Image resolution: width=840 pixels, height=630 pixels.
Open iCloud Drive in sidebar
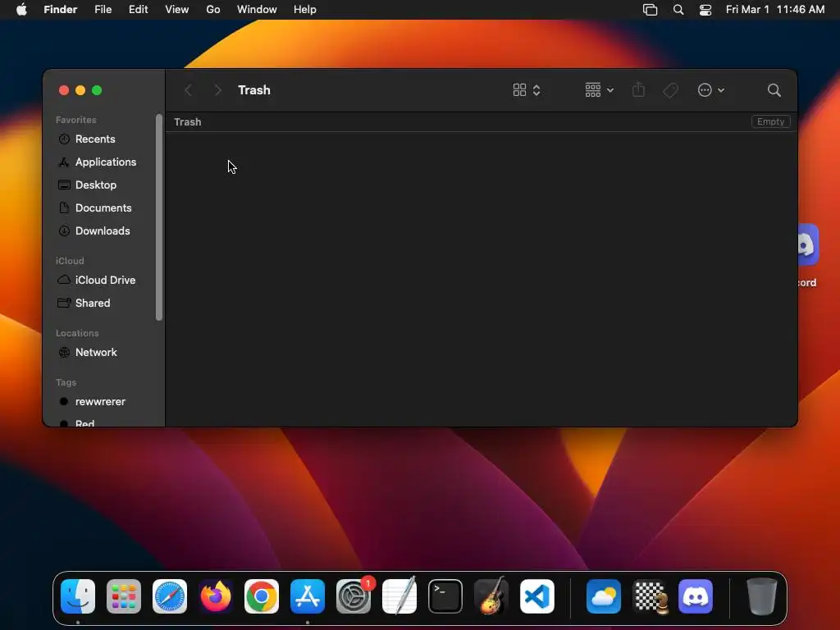pyautogui.click(x=105, y=281)
